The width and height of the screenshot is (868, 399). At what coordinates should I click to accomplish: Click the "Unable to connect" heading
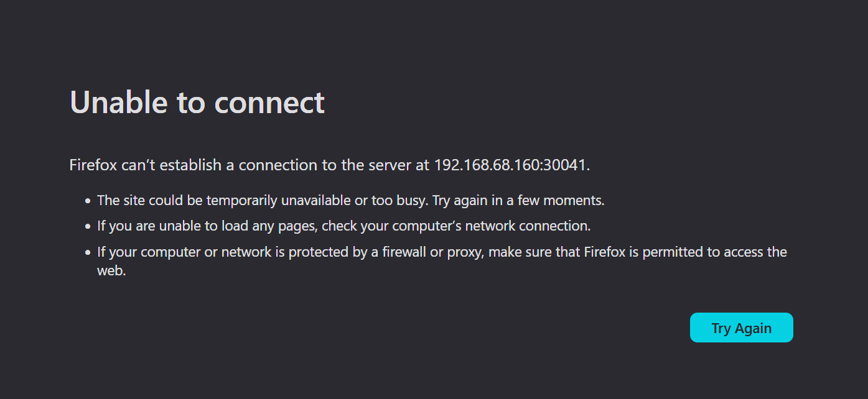[197, 103]
